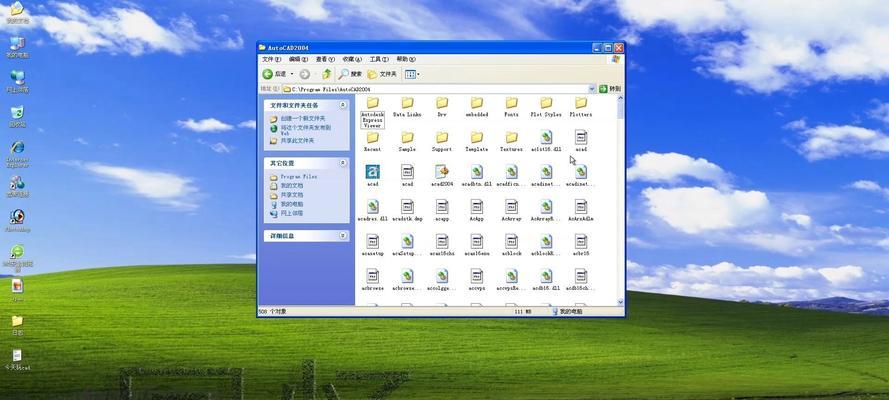889x400 pixels.
Task: Select the Plot Styles folder
Action: pyautogui.click(x=546, y=107)
